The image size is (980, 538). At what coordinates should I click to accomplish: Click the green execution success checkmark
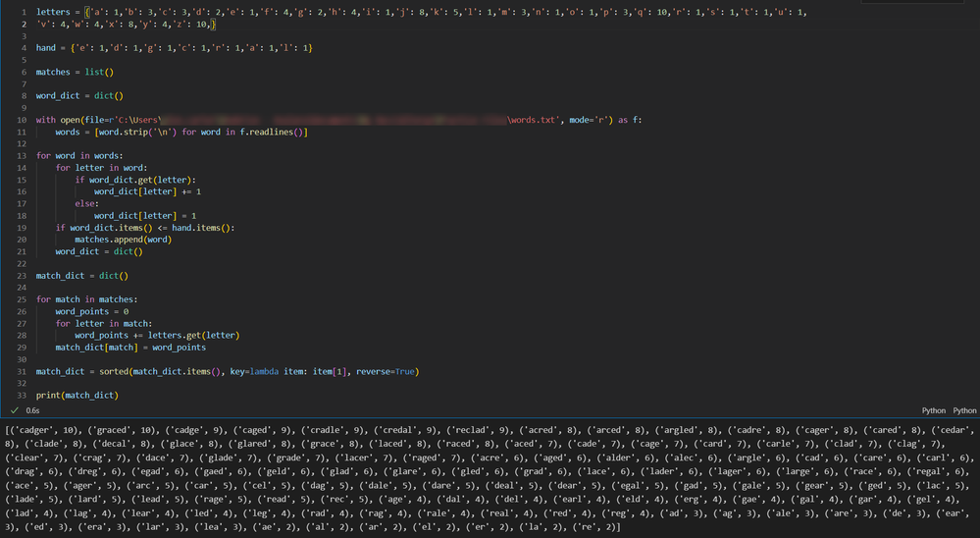point(15,410)
